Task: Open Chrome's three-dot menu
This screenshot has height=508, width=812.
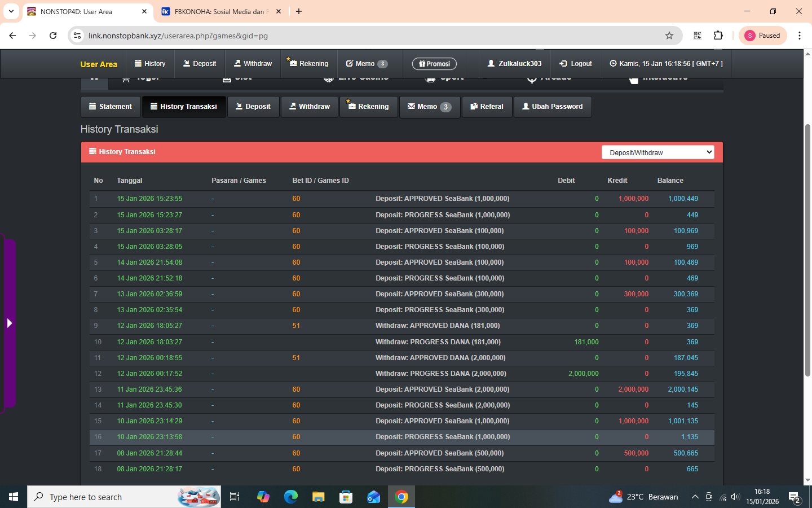Action: pyautogui.click(x=800, y=36)
